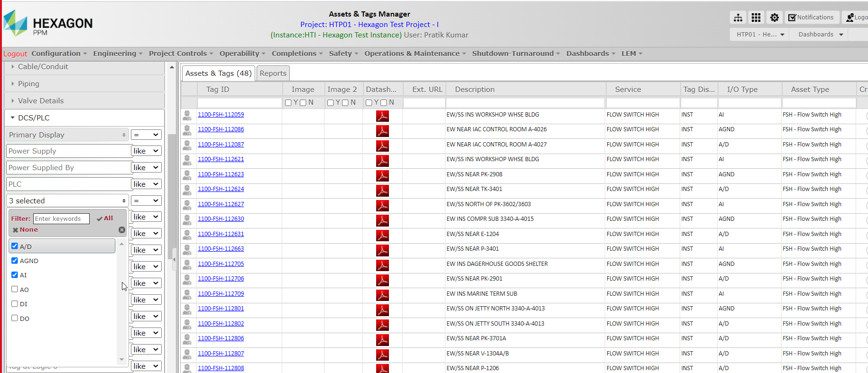This screenshot has width=868, height=373.
Task: Check the DI option
Action: point(15,303)
